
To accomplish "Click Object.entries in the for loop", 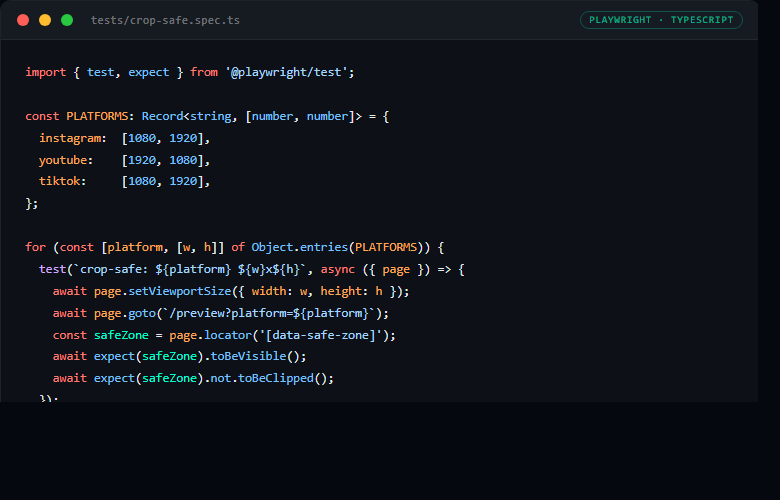I will pyautogui.click(x=299, y=247).
